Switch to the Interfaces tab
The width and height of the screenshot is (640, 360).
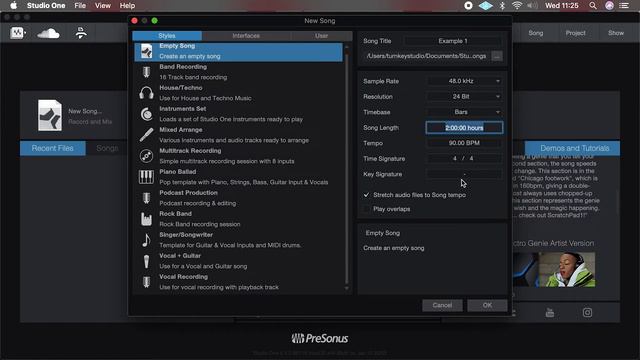click(x=246, y=36)
